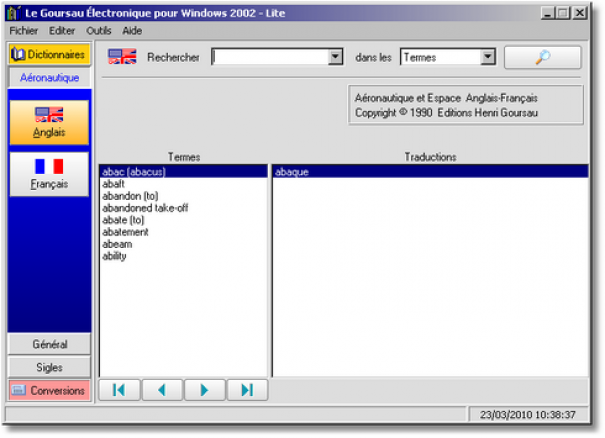The image size is (605, 438).
Task: Open the Editer menu
Action: coord(62,30)
